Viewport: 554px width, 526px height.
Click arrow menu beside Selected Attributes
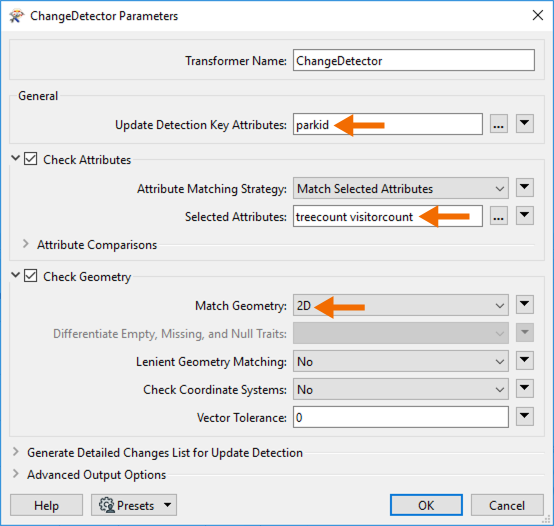525,215
